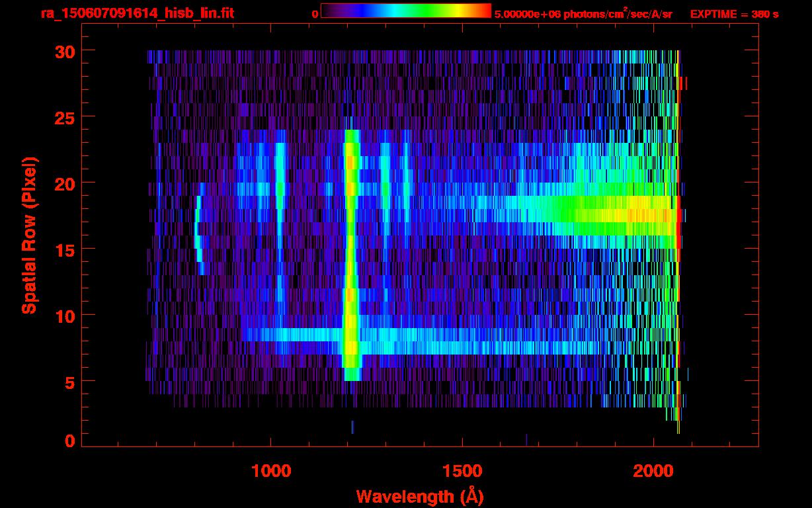The height and width of the screenshot is (508, 812).
Task: Click the 1500 tick label on wavelength axis
Action: pos(462,471)
